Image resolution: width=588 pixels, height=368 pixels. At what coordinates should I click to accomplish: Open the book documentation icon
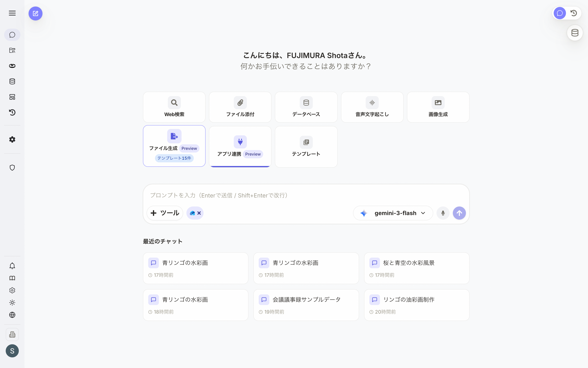click(12, 278)
